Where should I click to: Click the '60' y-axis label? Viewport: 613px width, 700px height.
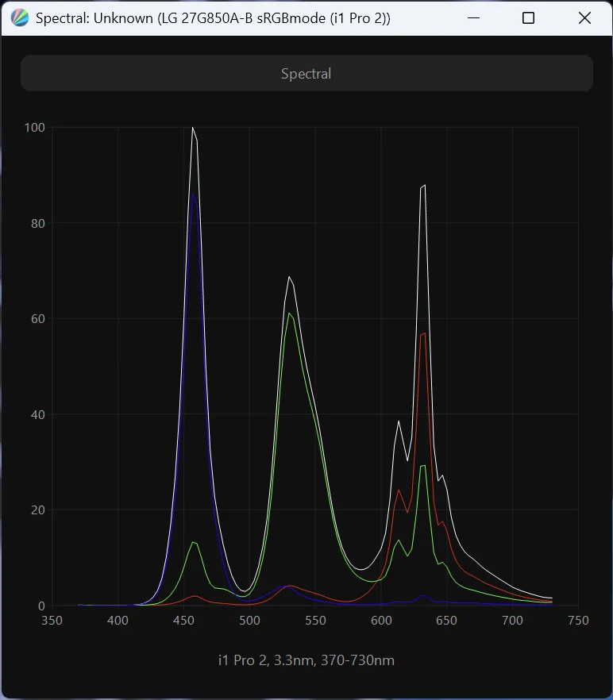tap(37, 319)
